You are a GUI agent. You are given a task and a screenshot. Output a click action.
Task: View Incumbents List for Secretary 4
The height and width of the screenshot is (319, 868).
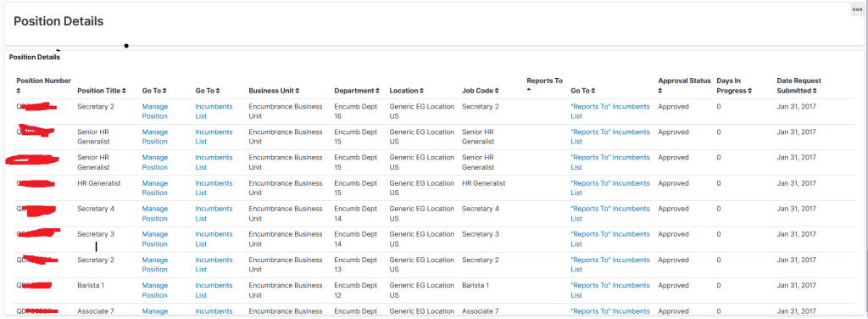click(x=214, y=213)
